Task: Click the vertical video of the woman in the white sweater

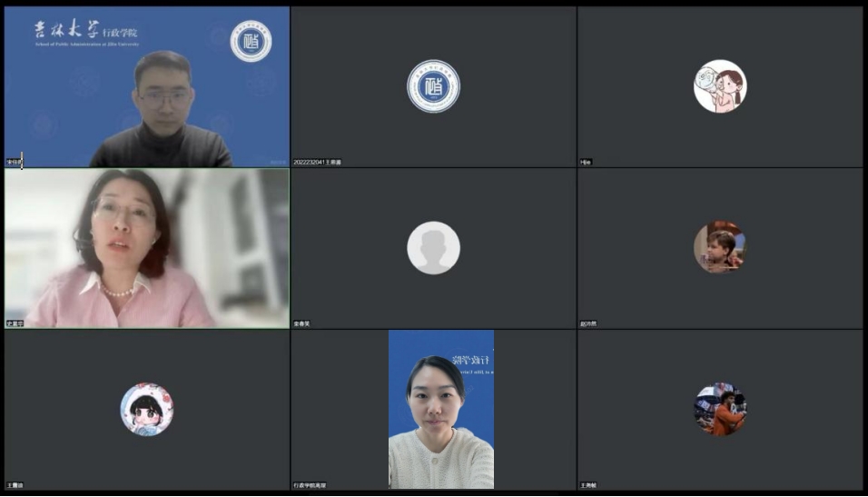Action: click(441, 409)
